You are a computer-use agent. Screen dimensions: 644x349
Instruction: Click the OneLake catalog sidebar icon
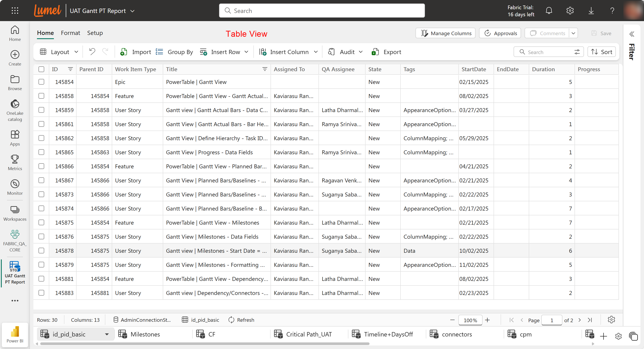15,104
